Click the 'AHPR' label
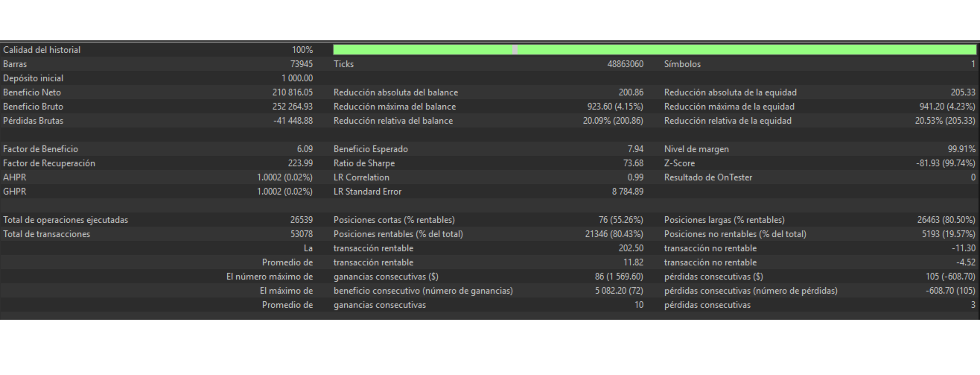Image resolution: width=980 pixels, height=375 pixels. [14, 177]
